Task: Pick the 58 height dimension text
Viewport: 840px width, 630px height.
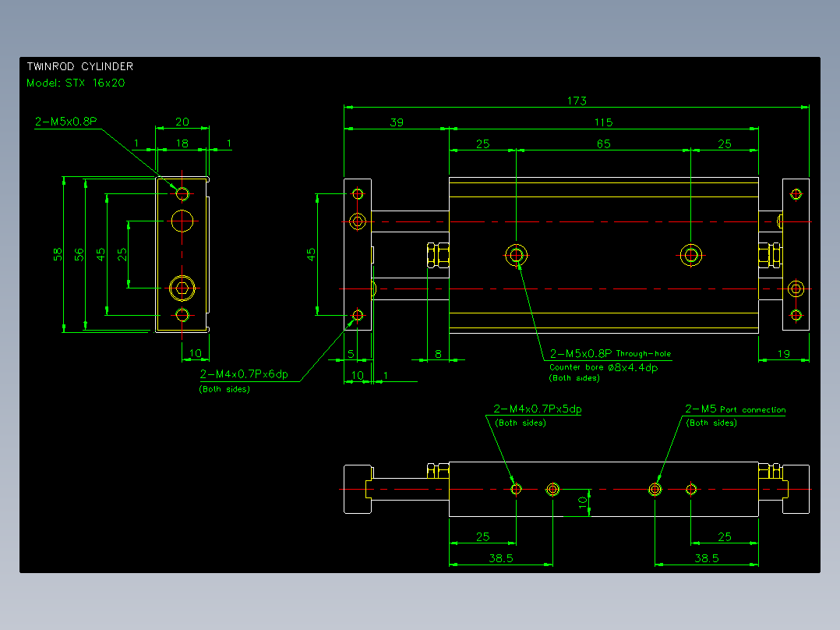Action: click(x=58, y=254)
